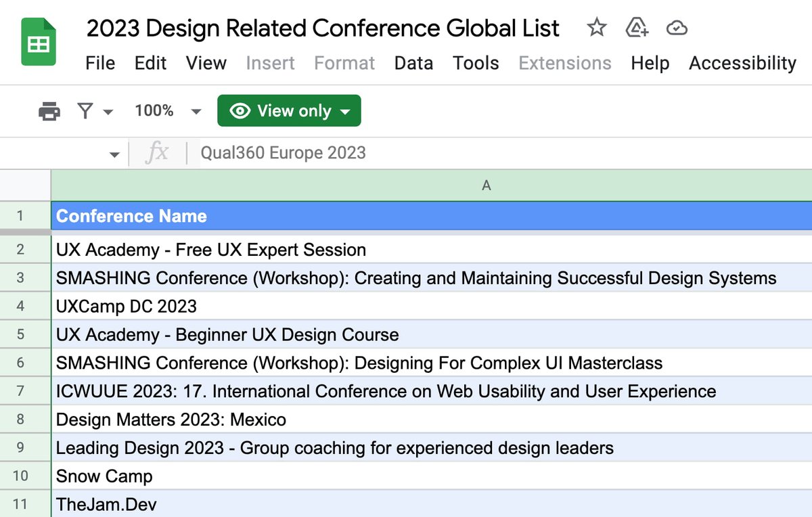Select the column A header
Viewport: 812px width, 517px height.
(486, 185)
